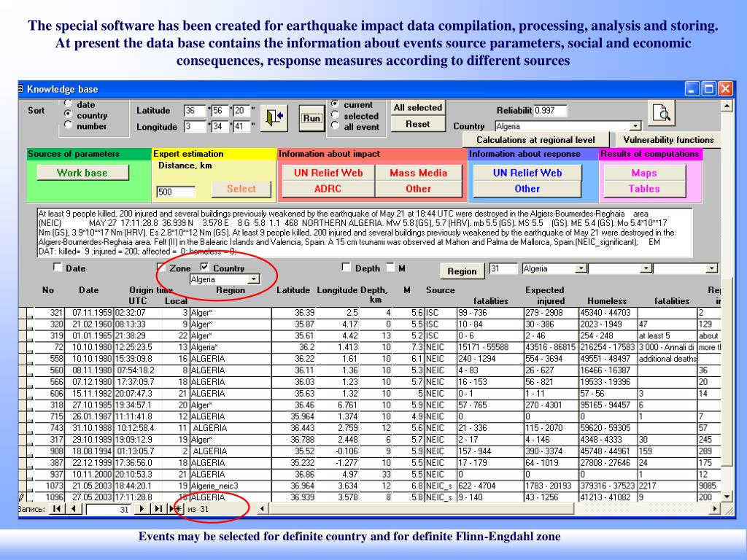Click Knowledge base title bar icon

tap(21, 88)
